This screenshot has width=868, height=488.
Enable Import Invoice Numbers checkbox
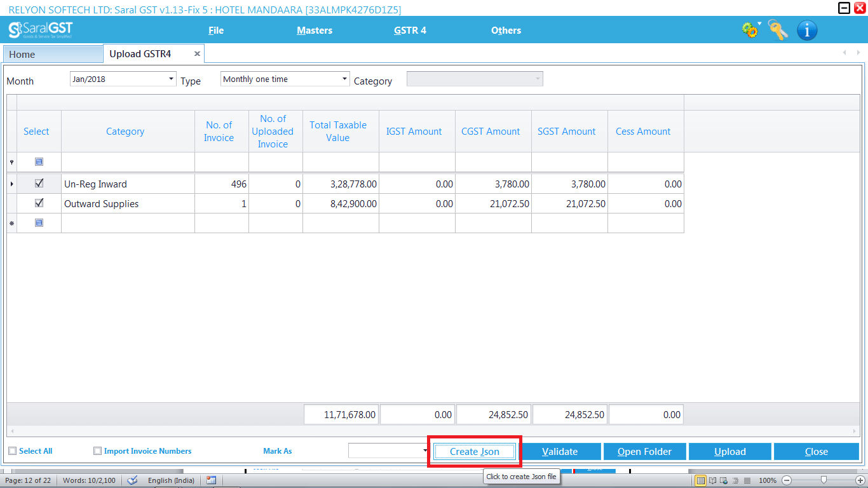(97, 451)
